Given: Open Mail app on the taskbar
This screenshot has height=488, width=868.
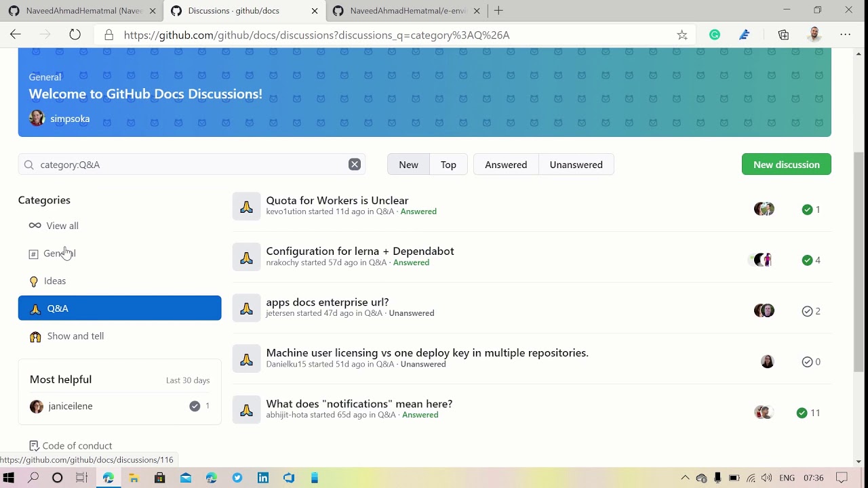Looking at the screenshot, I should pyautogui.click(x=186, y=478).
